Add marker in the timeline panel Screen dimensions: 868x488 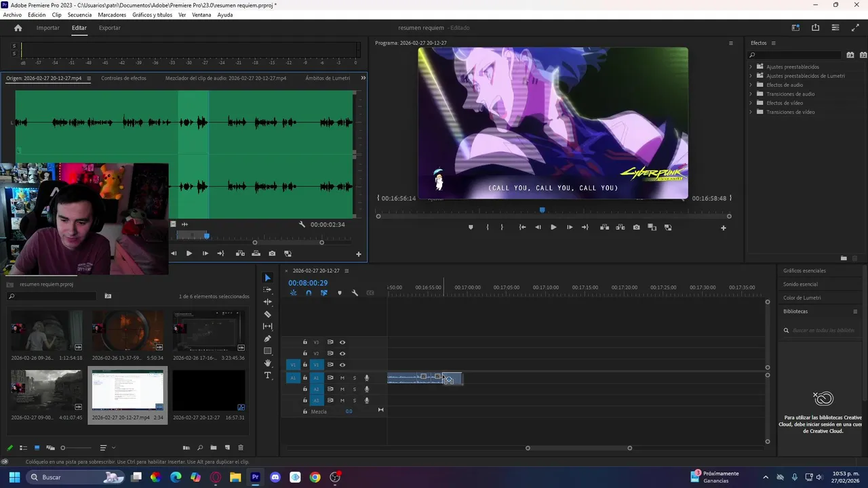(x=340, y=293)
